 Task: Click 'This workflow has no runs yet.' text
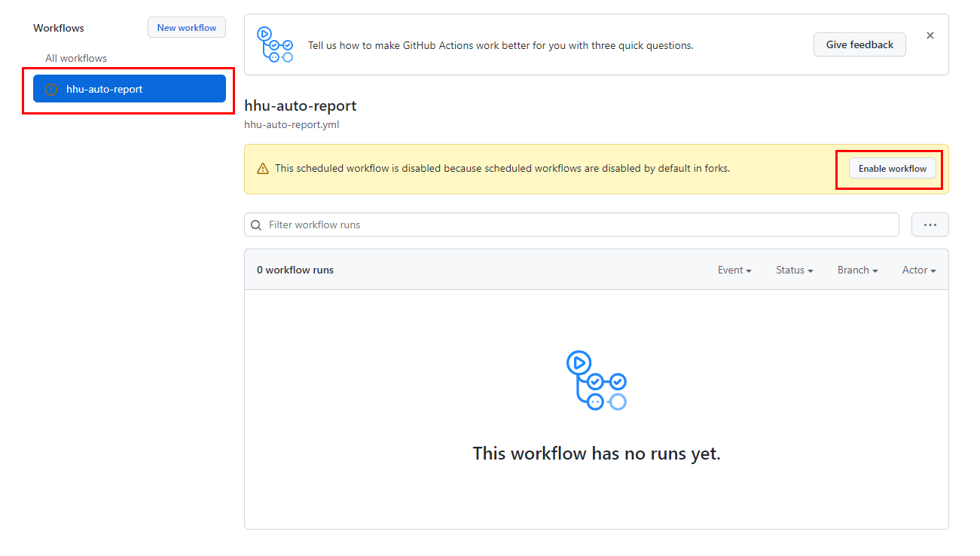pyautogui.click(x=597, y=454)
